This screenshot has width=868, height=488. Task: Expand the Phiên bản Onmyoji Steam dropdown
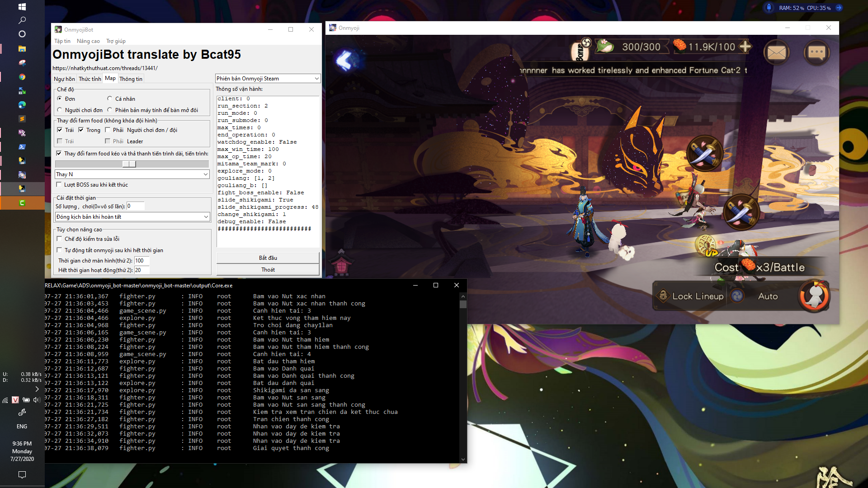[x=316, y=79]
